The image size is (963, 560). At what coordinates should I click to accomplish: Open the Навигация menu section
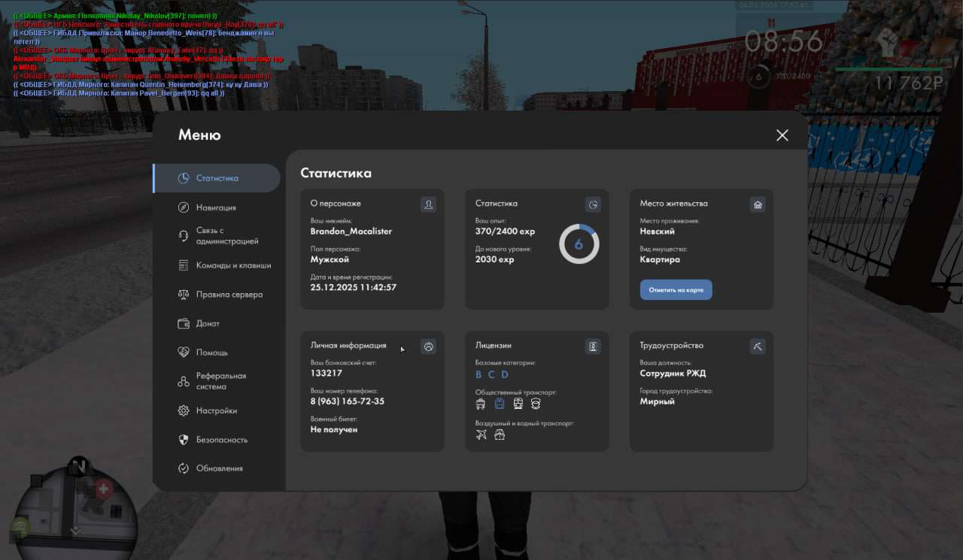point(216,207)
